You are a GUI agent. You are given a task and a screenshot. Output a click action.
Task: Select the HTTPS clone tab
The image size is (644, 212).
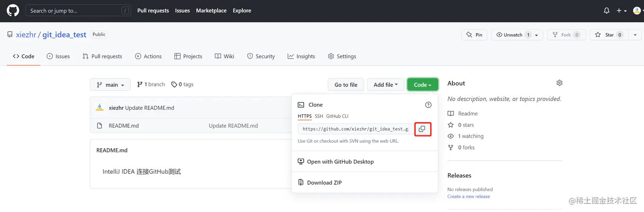(305, 116)
